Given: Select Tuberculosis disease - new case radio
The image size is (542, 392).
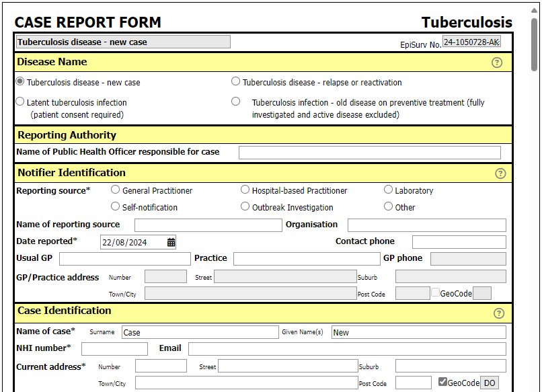Looking at the screenshot, I should click(20, 81).
